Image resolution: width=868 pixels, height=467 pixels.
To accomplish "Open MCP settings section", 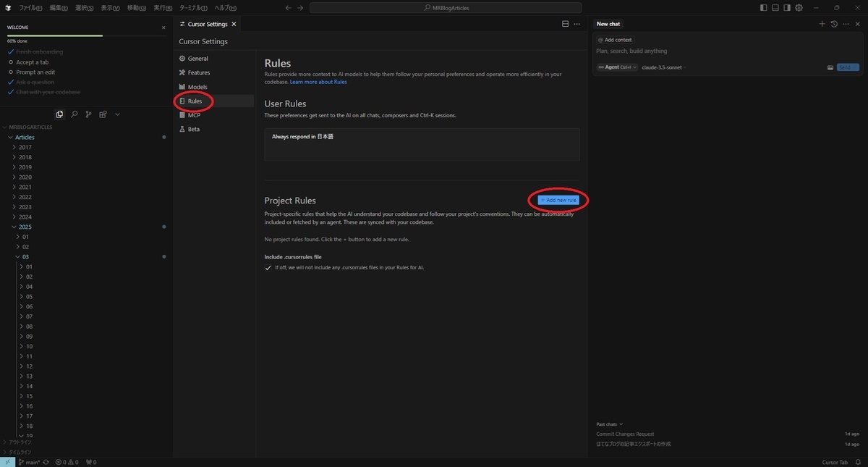I will tap(194, 115).
